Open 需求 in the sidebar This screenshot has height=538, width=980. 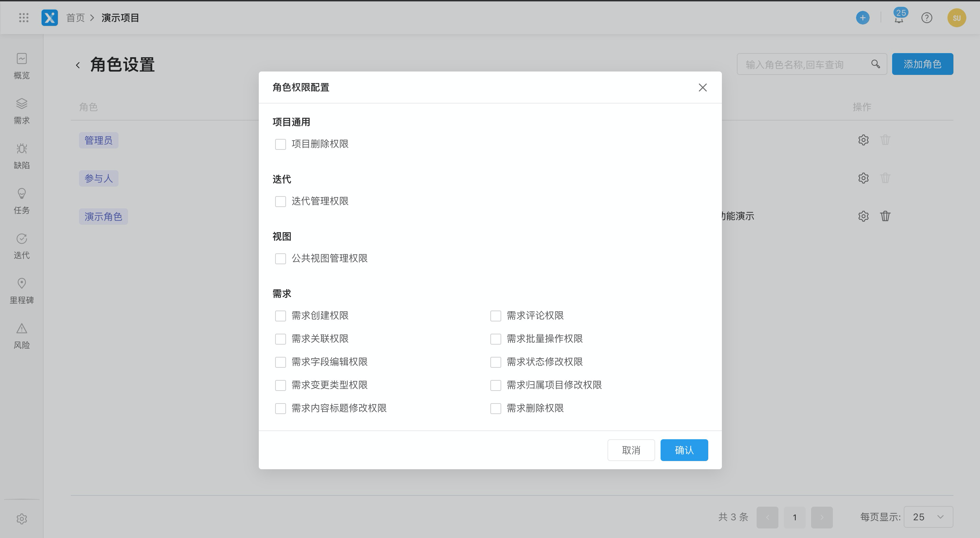pos(22,111)
